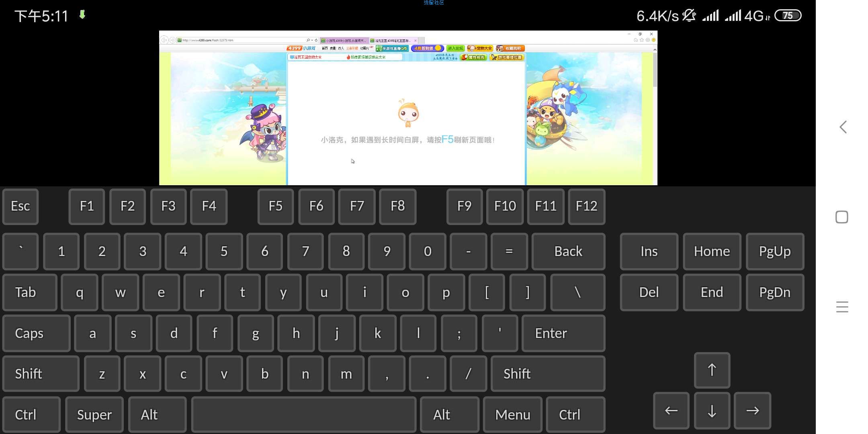Open the browser home icon

[x=636, y=40]
